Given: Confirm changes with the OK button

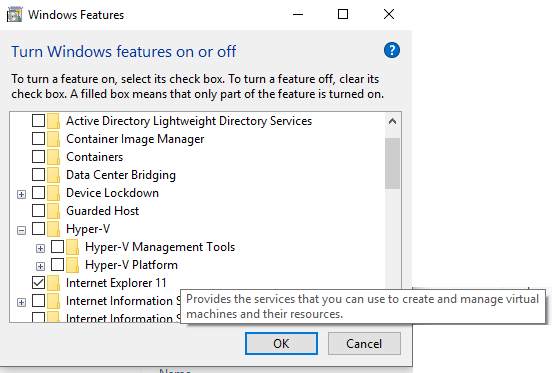Looking at the screenshot, I should (281, 343).
